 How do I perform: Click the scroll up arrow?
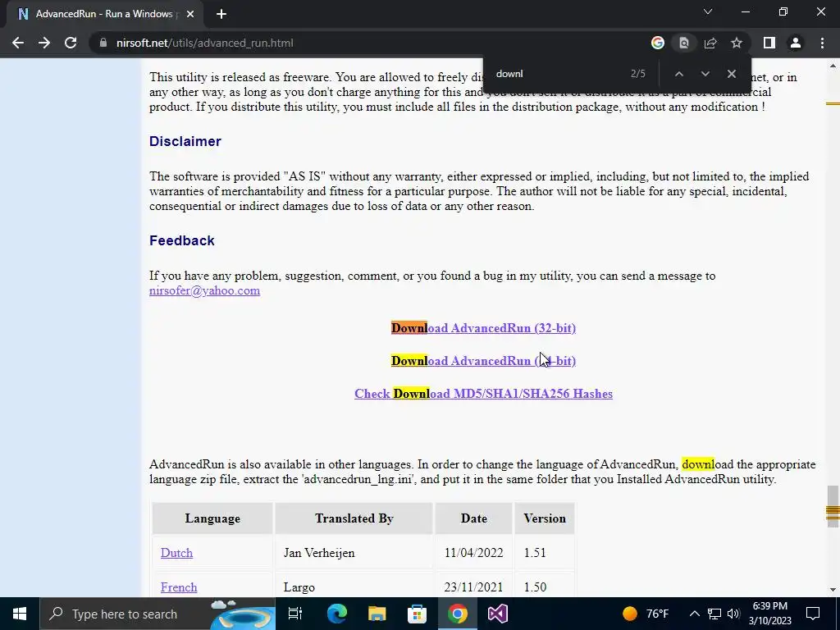833,66
